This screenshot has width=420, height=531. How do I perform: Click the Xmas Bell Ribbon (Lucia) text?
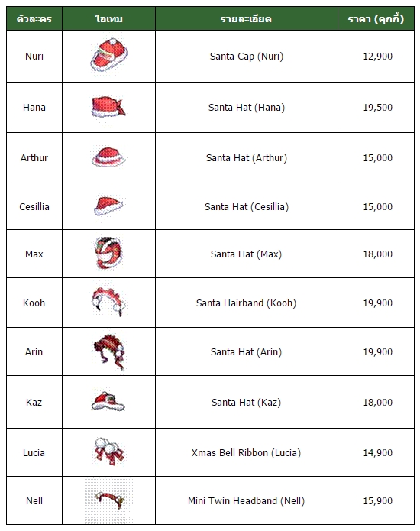[246, 453]
